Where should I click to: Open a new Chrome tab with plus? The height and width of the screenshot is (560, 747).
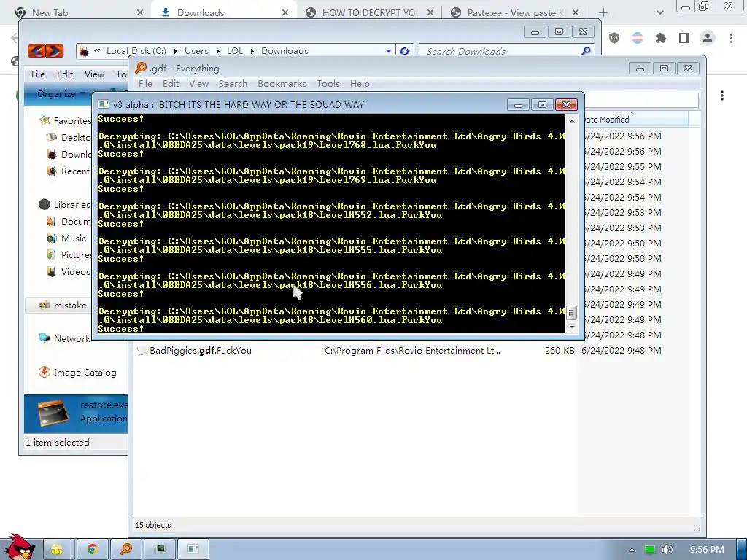pos(603,13)
